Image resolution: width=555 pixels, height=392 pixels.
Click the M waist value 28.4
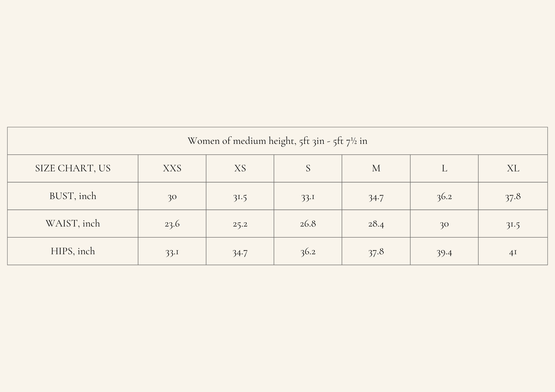(376, 224)
